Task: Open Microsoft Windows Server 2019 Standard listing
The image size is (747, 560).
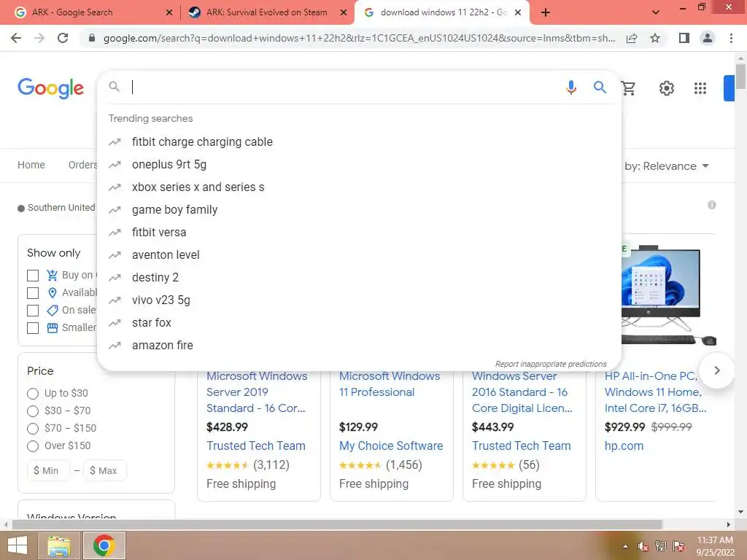Action: [x=256, y=392]
